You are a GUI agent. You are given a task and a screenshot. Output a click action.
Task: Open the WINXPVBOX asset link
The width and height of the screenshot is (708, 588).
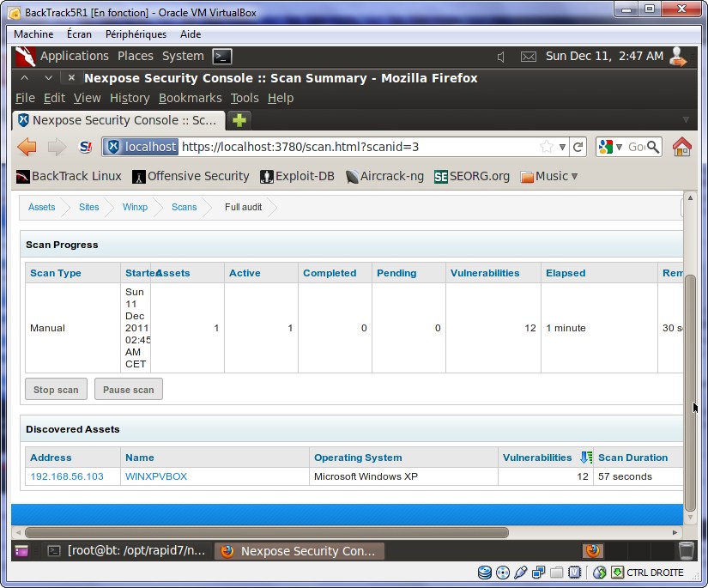pyautogui.click(x=156, y=476)
